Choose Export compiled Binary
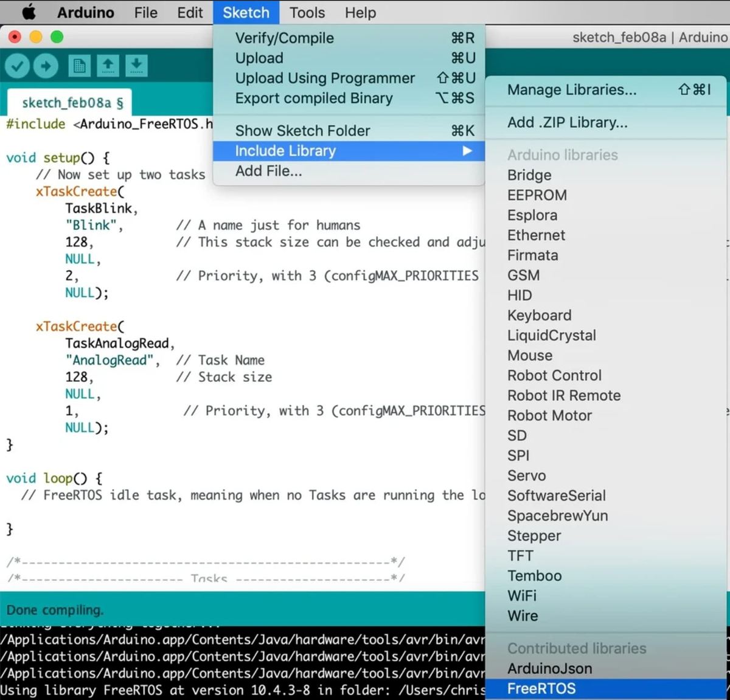 tap(349, 98)
